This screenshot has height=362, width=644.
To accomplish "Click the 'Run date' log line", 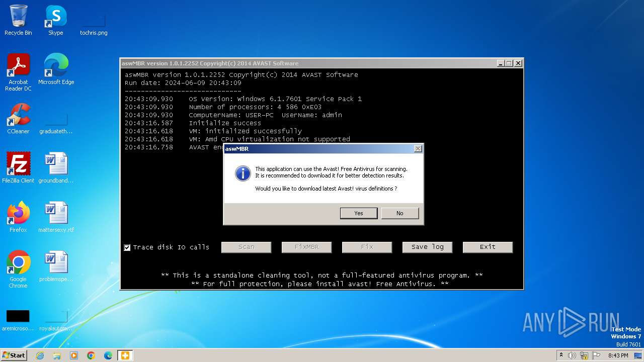I will [x=183, y=83].
